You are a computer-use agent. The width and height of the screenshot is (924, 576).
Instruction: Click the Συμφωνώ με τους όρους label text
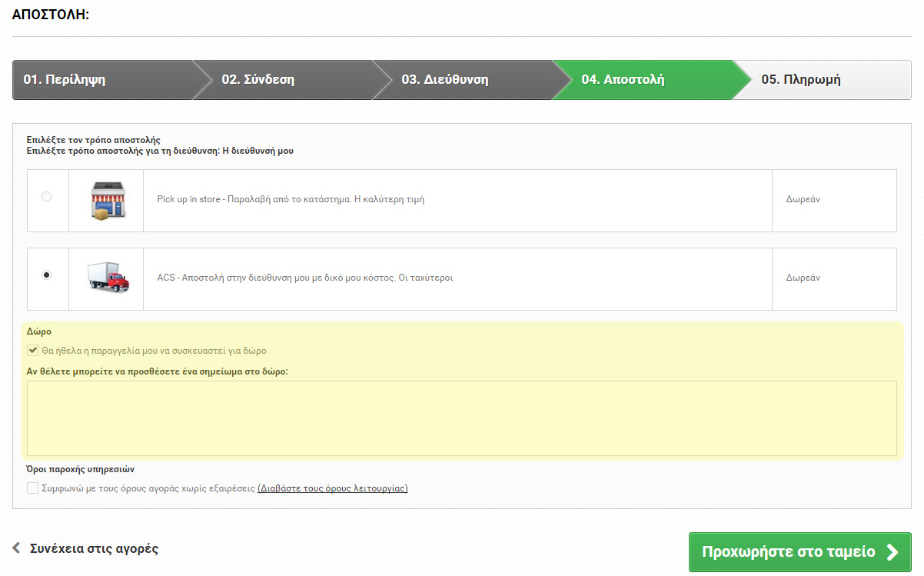tap(148, 488)
